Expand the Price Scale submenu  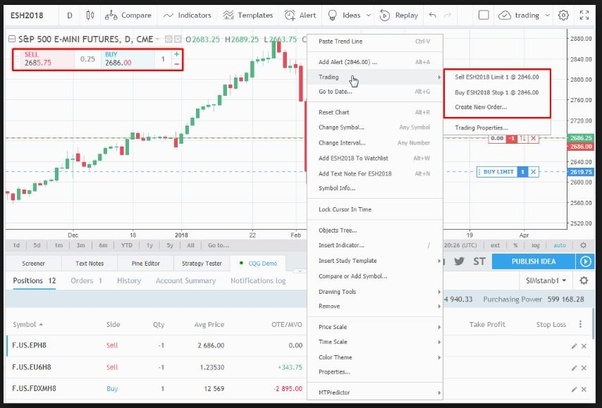[439, 327]
